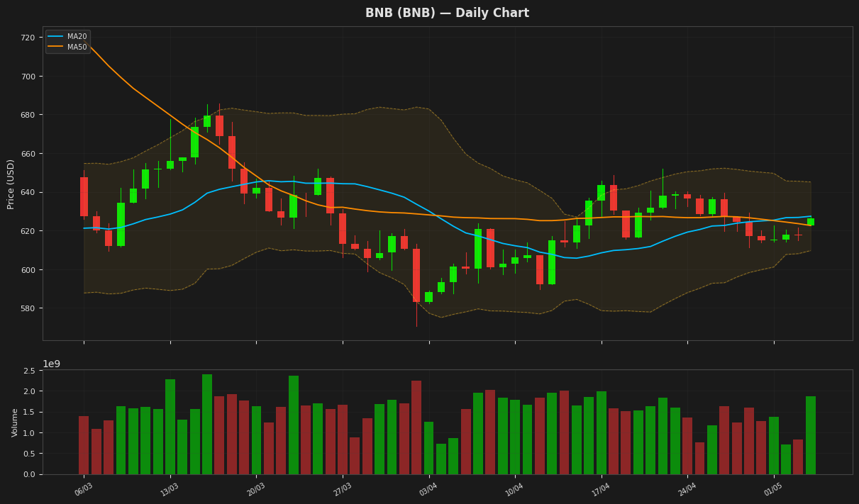Select the 13/03 date tick label
This screenshot has width=859, height=504.
(x=170, y=489)
